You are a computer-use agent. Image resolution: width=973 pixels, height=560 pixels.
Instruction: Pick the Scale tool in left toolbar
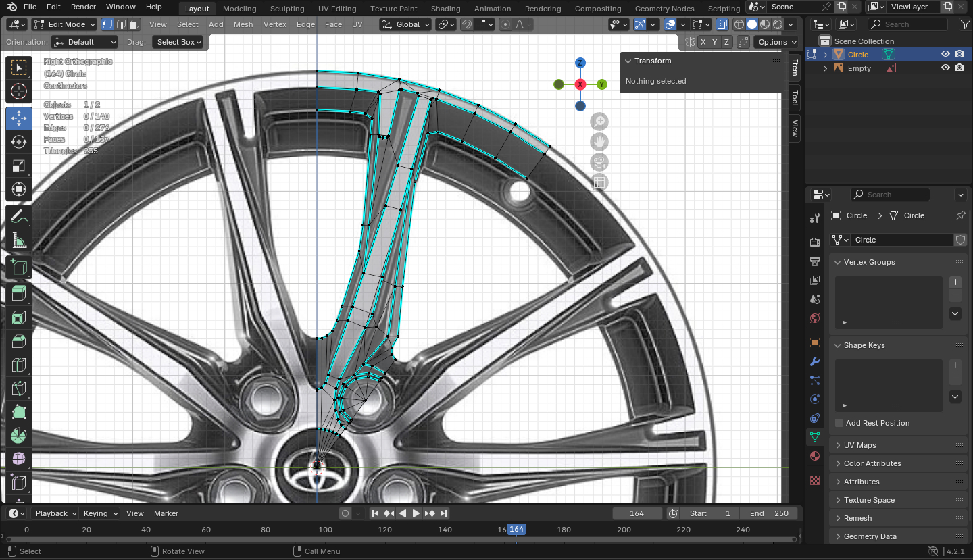point(19,166)
